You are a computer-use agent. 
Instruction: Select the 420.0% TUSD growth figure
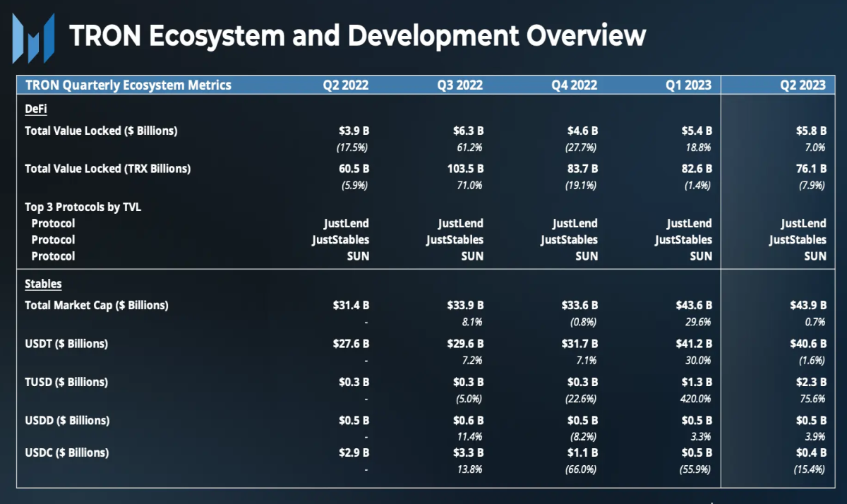point(697,398)
